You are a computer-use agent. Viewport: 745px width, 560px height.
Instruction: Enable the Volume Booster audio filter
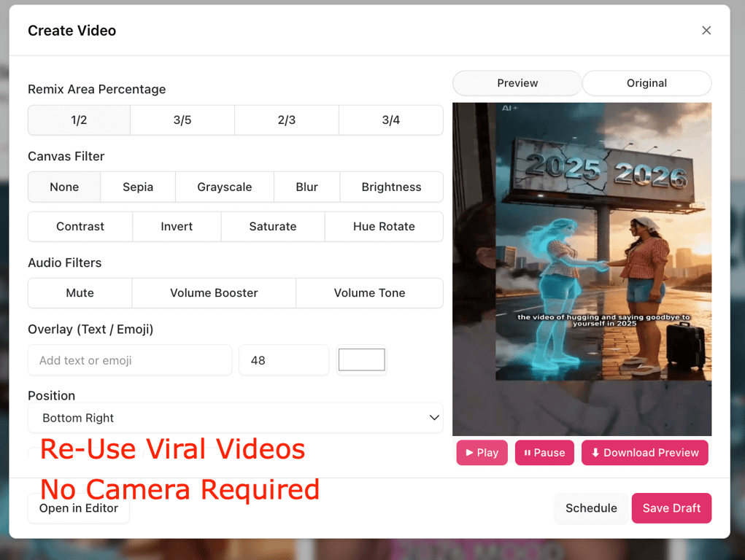click(214, 293)
